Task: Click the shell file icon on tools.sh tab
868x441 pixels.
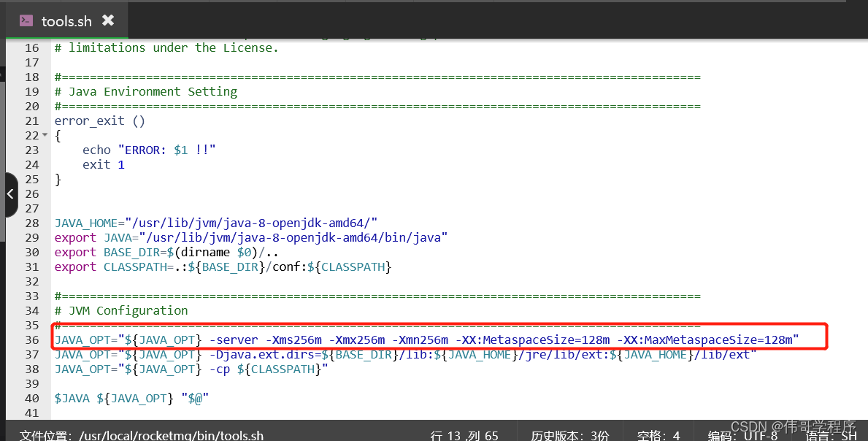Action: click(x=26, y=20)
